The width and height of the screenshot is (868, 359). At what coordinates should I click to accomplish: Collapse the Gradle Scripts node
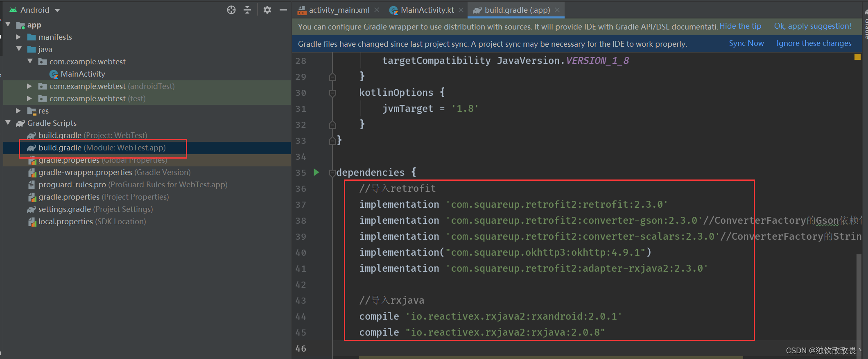point(8,123)
